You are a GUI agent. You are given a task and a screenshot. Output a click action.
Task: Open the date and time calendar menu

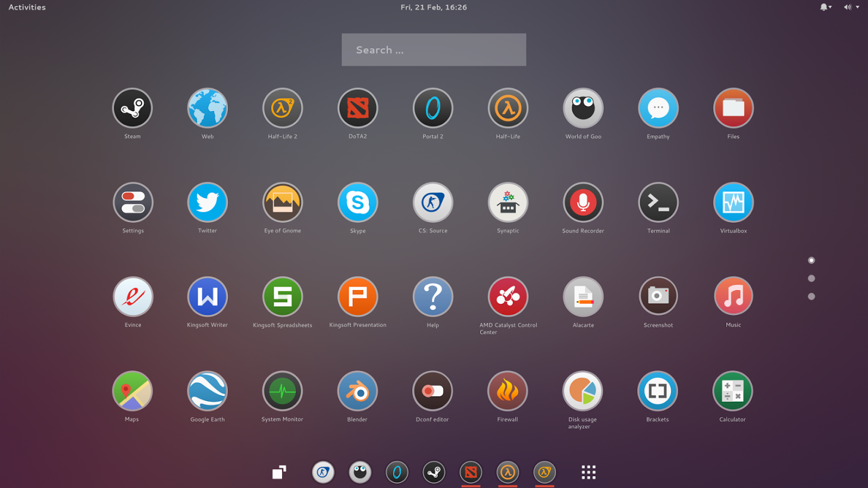(x=434, y=7)
